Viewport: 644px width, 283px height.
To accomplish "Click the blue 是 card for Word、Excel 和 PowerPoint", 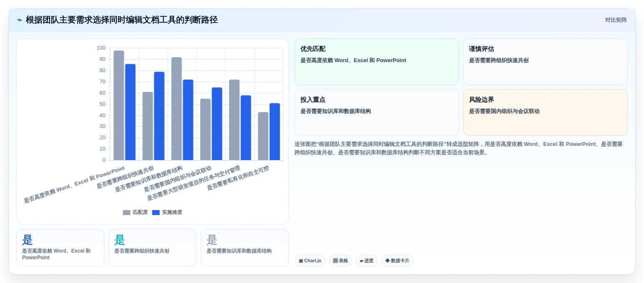I will point(60,248).
